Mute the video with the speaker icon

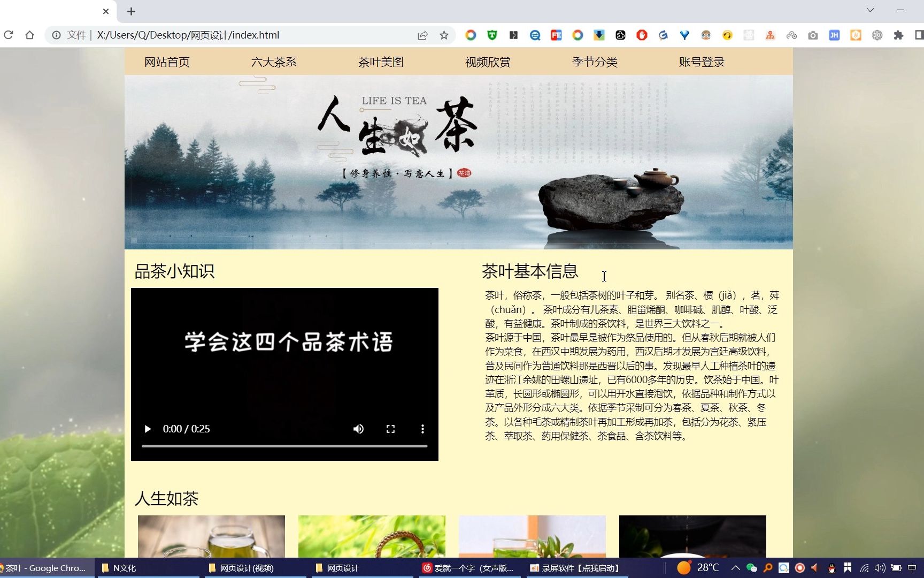pyautogui.click(x=358, y=429)
